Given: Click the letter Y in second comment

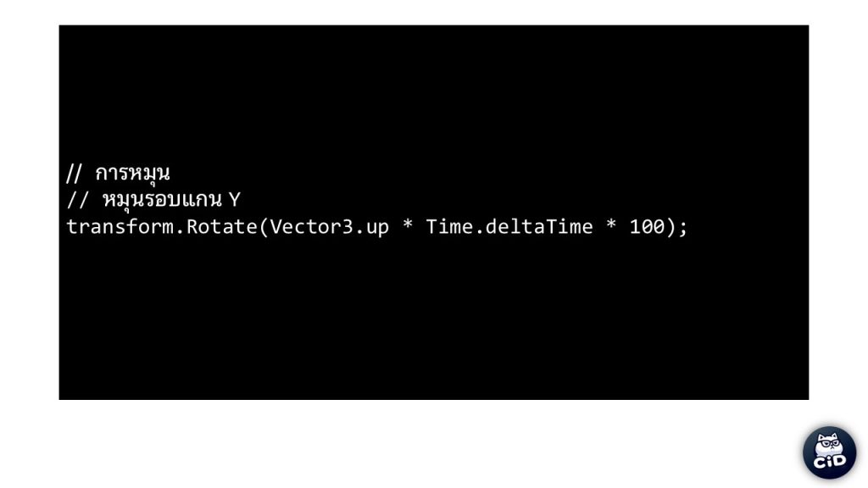Looking at the screenshot, I should tap(234, 200).
